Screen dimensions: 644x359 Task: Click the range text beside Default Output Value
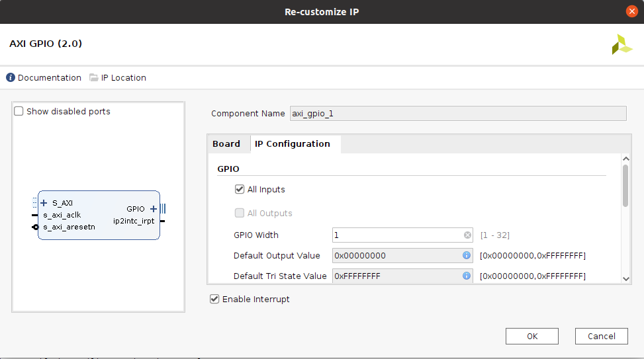tap(533, 256)
